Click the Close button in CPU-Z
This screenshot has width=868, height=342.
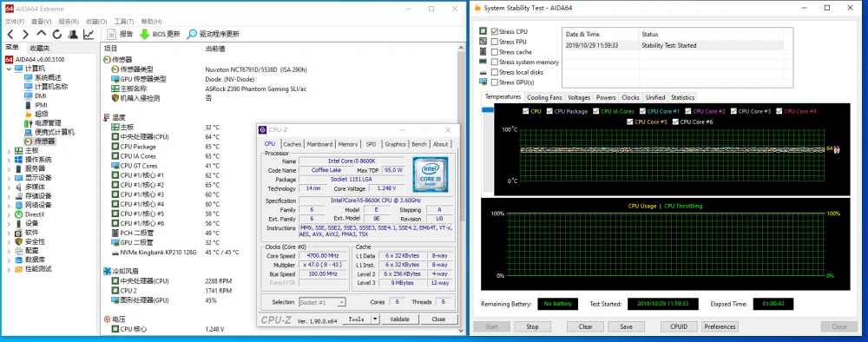point(439,319)
